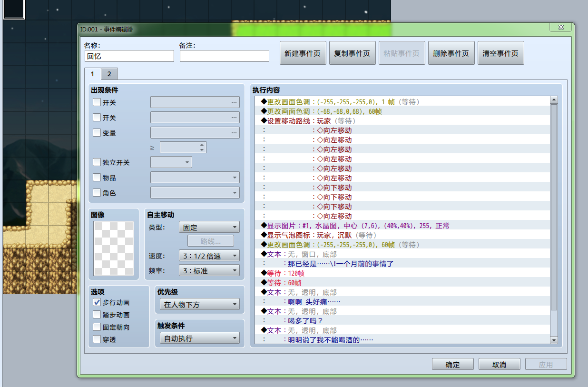This screenshot has width=588, height=387.
Task: Select the text line 喝多了吗？
Action: click(x=402, y=321)
